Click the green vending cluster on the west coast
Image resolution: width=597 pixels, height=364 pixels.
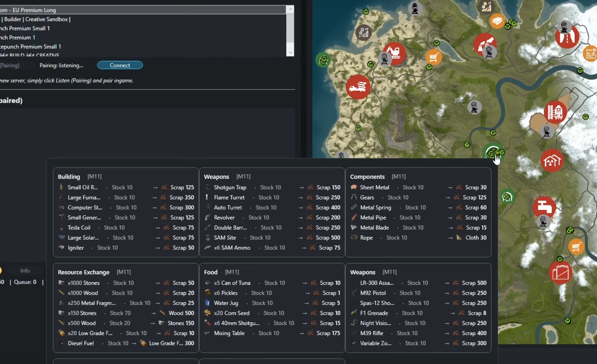[323, 60]
